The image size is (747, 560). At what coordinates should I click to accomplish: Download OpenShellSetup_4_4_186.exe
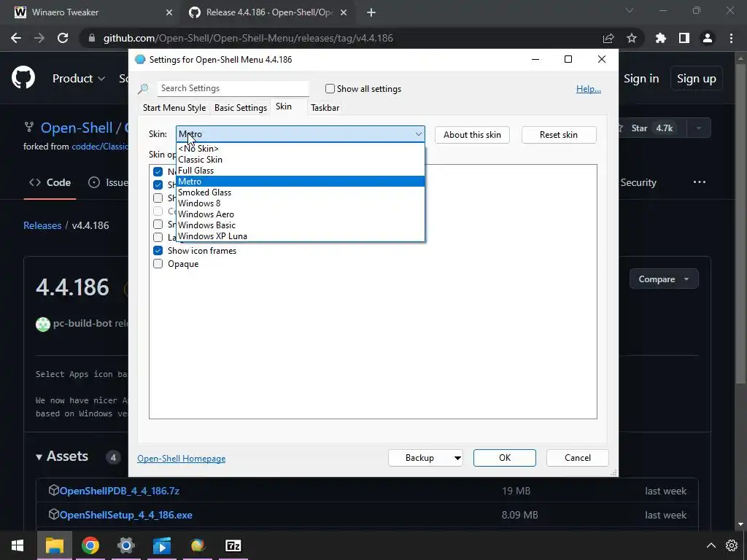pyautogui.click(x=125, y=515)
